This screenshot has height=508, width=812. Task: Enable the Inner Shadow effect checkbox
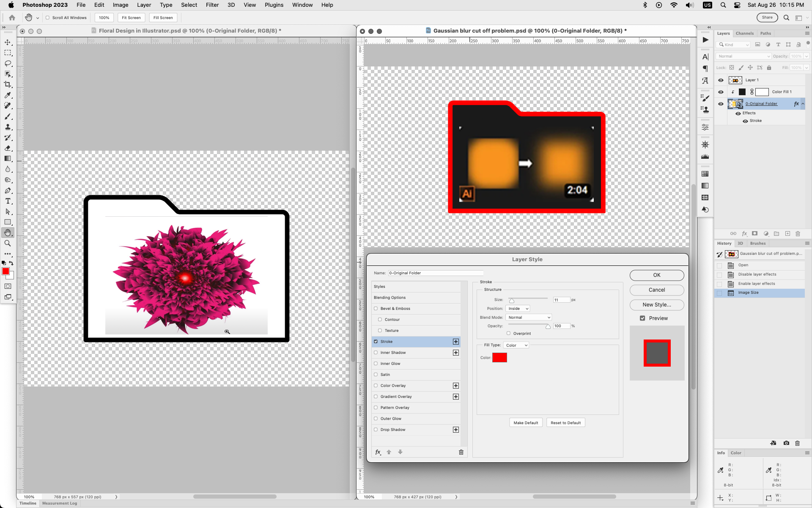pos(376,353)
